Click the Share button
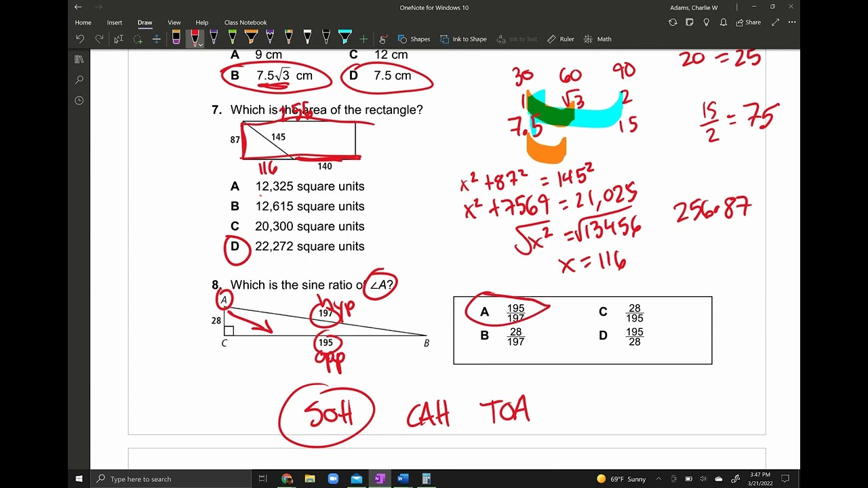The width and height of the screenshot is (868, 488). click(x=749, y=22)
